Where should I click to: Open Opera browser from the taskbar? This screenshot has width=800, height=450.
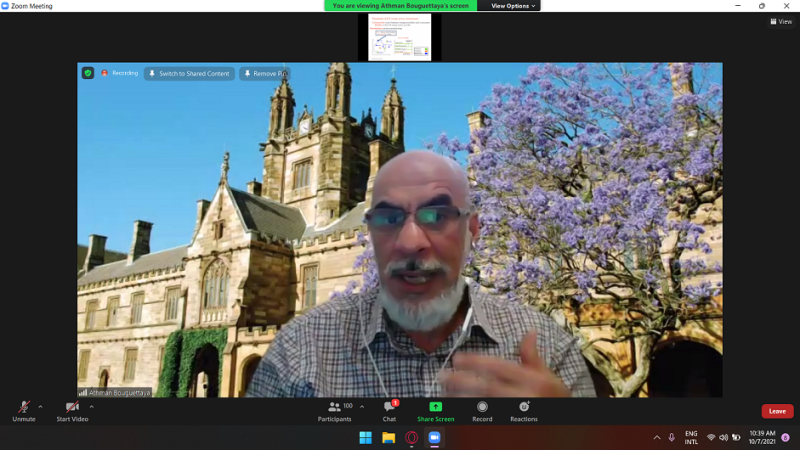pyautogui.click(x=411, y=438)
